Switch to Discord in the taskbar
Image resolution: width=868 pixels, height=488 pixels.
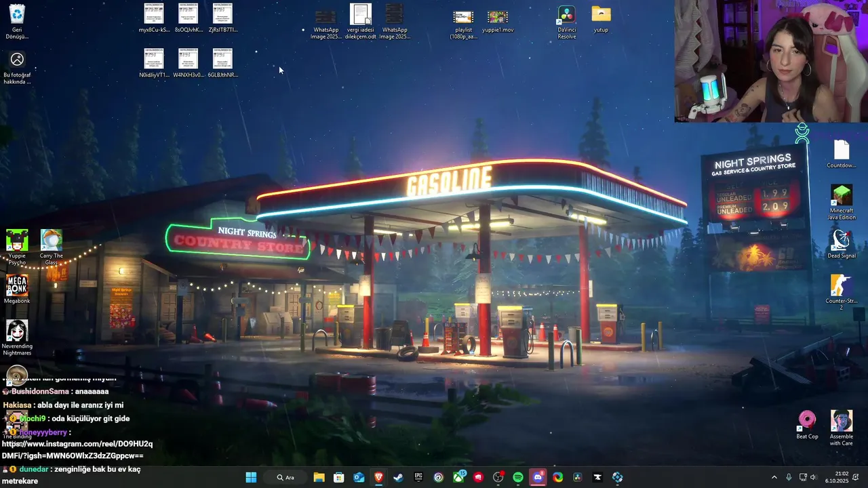click(538, 477)
